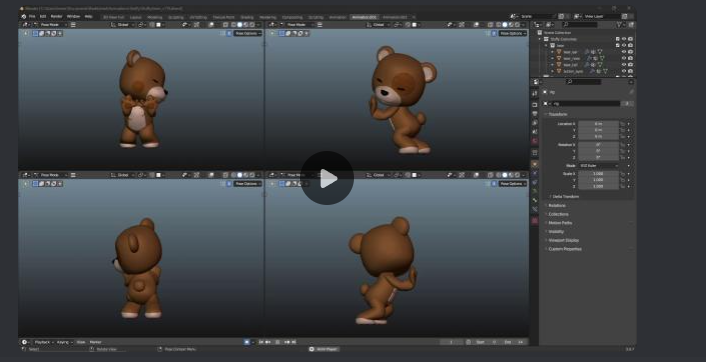Open Pose Mode dropdown in top-right viewport
Viewport: 706px width, 362px height.
[297, 25]
